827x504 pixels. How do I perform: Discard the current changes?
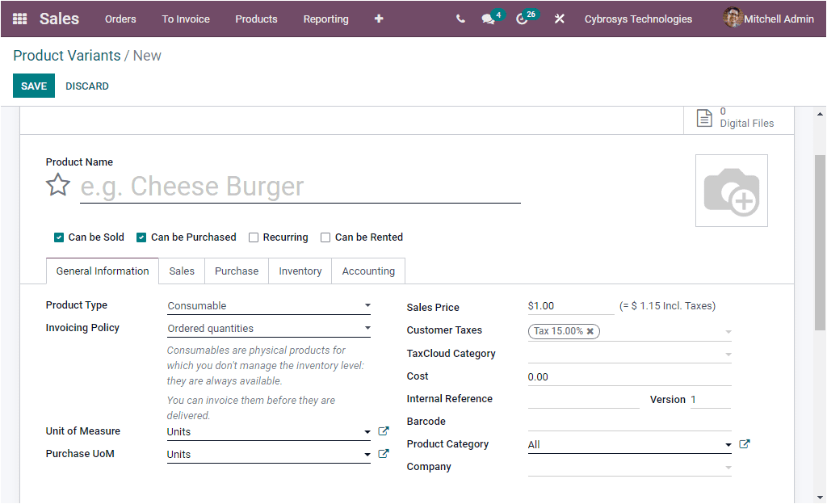tap(86, 86)
